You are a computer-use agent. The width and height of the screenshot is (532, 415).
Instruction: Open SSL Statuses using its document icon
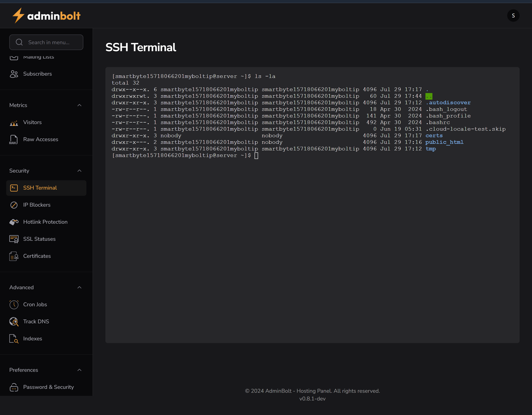(14, 239)
